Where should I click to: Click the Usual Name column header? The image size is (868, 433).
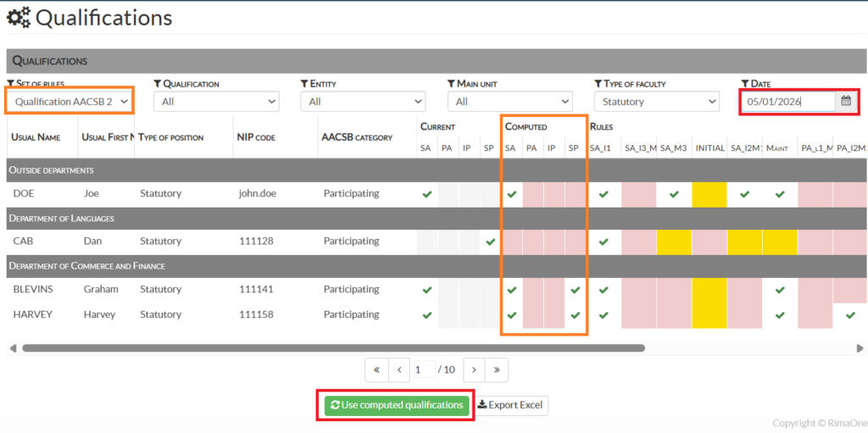(x=36, y=137)
